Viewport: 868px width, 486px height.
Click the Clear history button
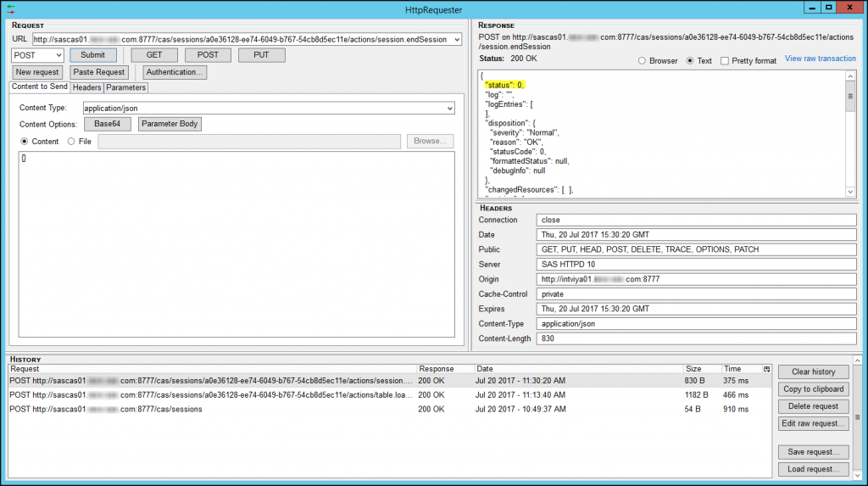click(x=813, y=371)
